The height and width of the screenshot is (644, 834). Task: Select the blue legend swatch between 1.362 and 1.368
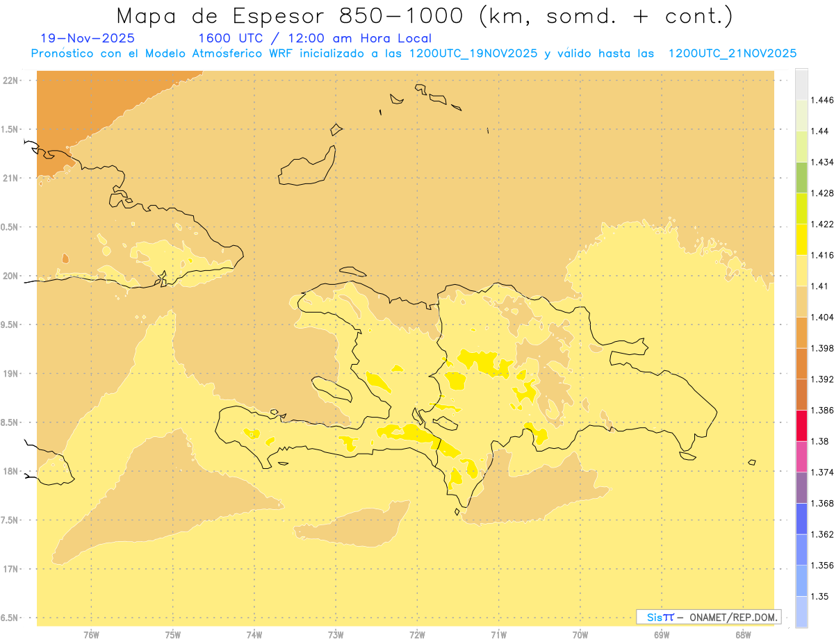[801, 519]
